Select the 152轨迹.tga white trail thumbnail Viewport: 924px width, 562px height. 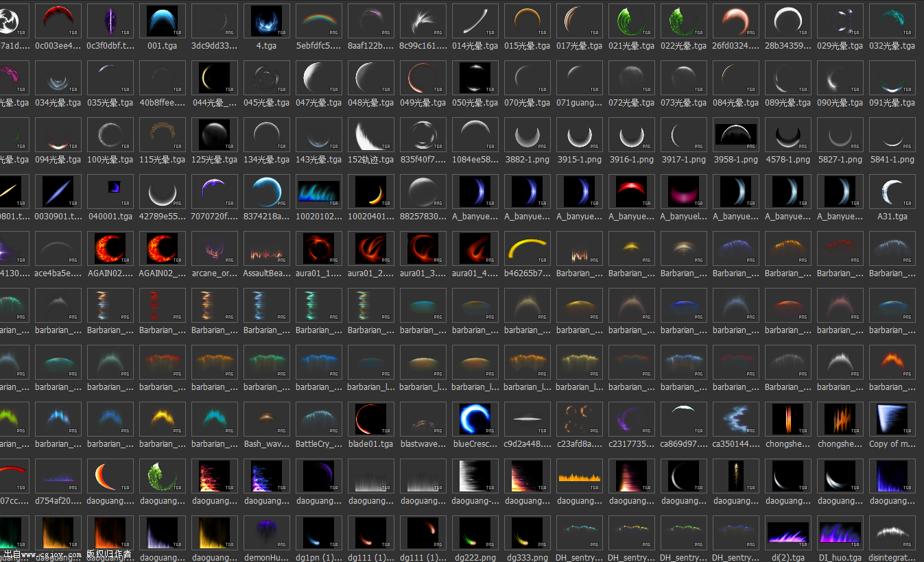(x=371, y=134)
